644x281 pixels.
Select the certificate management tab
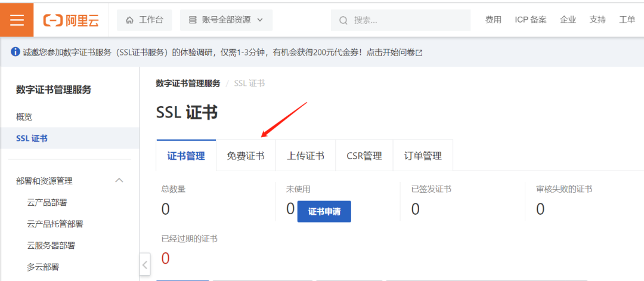coord(186,156)
